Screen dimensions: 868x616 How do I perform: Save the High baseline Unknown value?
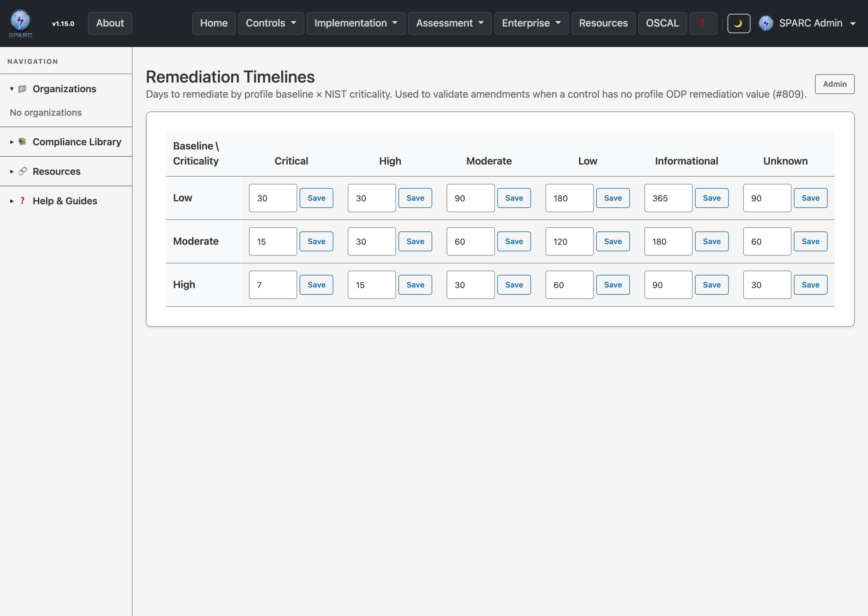point(810,285)
